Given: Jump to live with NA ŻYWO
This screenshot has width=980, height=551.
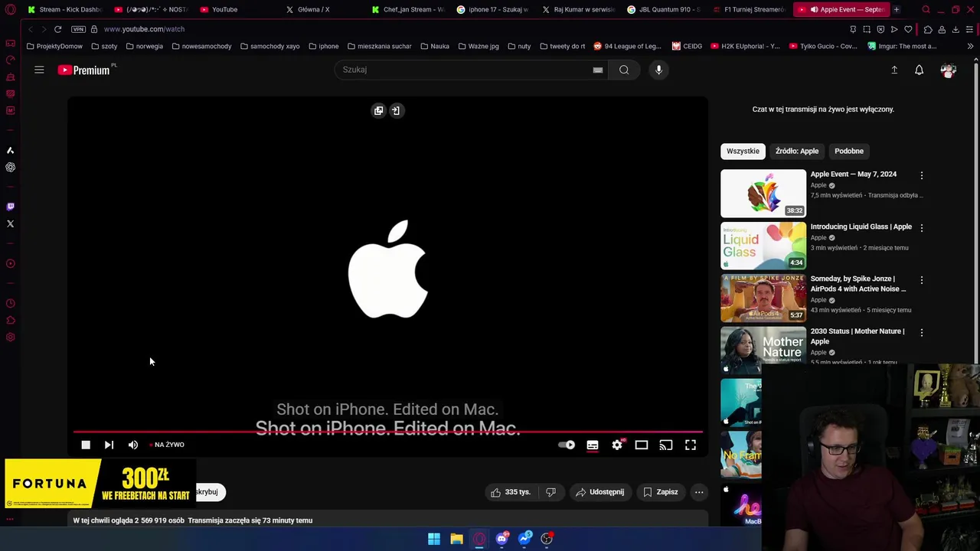Looking at the screenshot, I should (x=168, y=445).
